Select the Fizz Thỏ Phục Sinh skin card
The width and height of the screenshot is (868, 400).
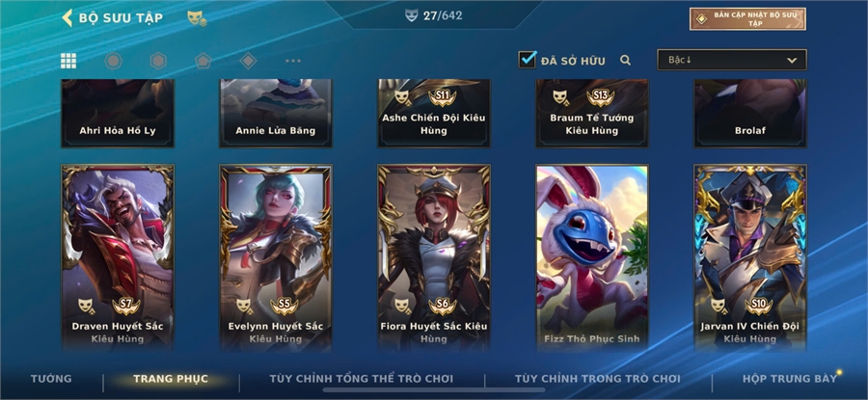coord(592,257)
